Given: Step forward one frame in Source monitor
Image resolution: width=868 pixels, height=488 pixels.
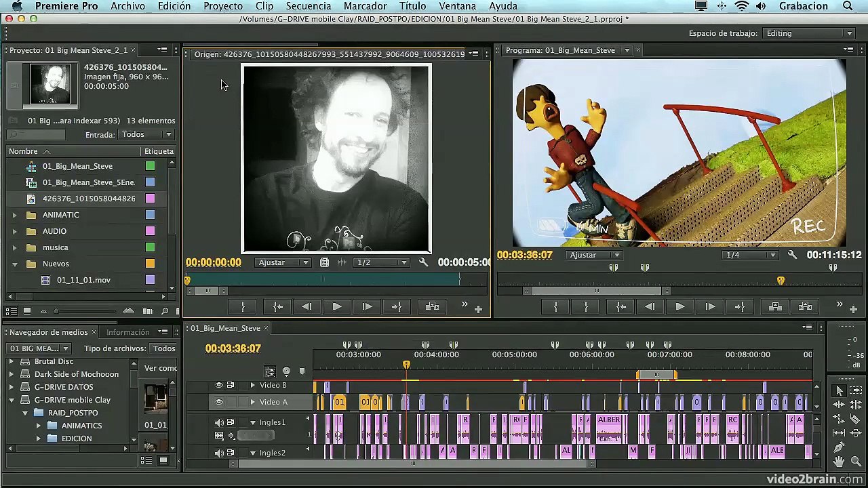Looking at the screenshot, I should coord(367,307).
